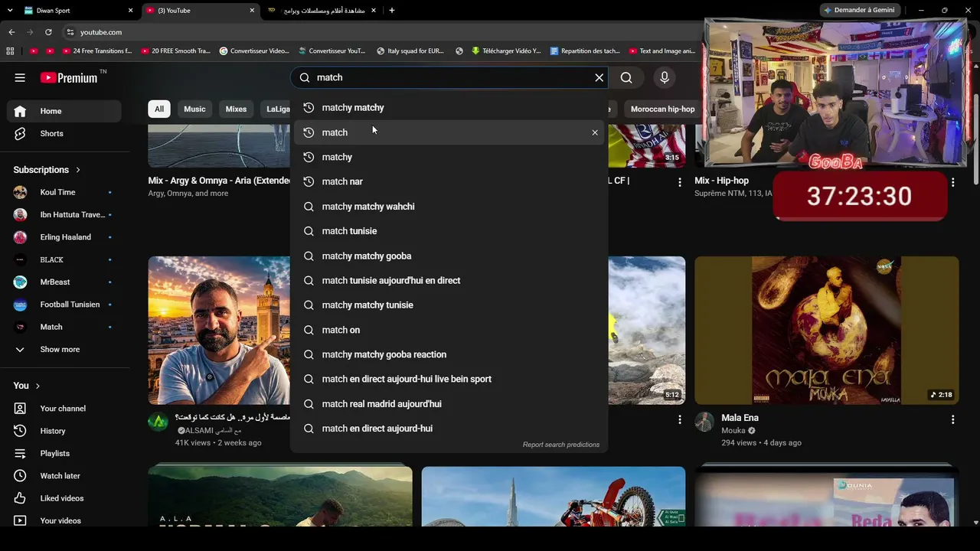This screenshot has width=980, height=551.
Task: Open the Koul Time subscription
Action: point(64,192)
